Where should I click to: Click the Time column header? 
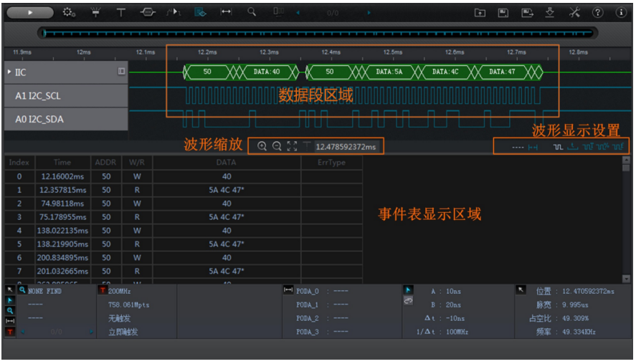[x=62, y=162]
